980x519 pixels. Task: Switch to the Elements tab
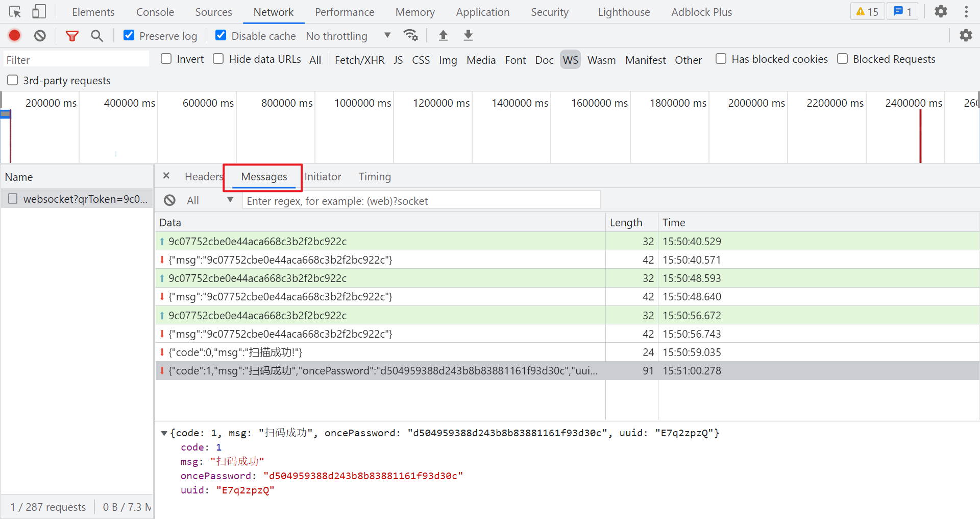coord(93,12)
